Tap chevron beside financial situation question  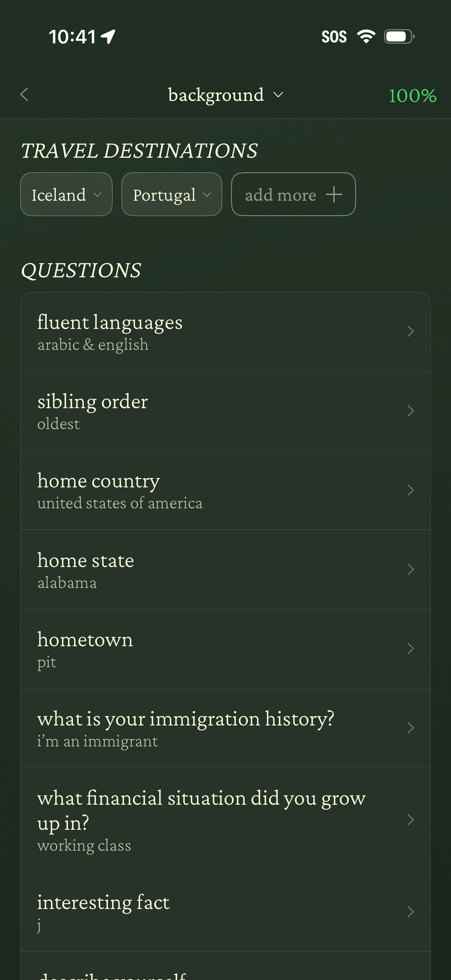coord(410,820)
